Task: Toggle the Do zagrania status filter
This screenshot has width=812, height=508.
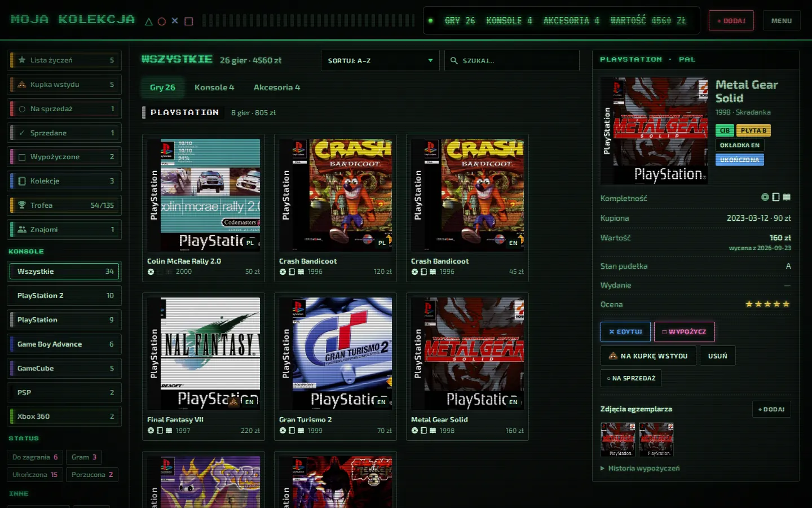Action: pos(35,457)
